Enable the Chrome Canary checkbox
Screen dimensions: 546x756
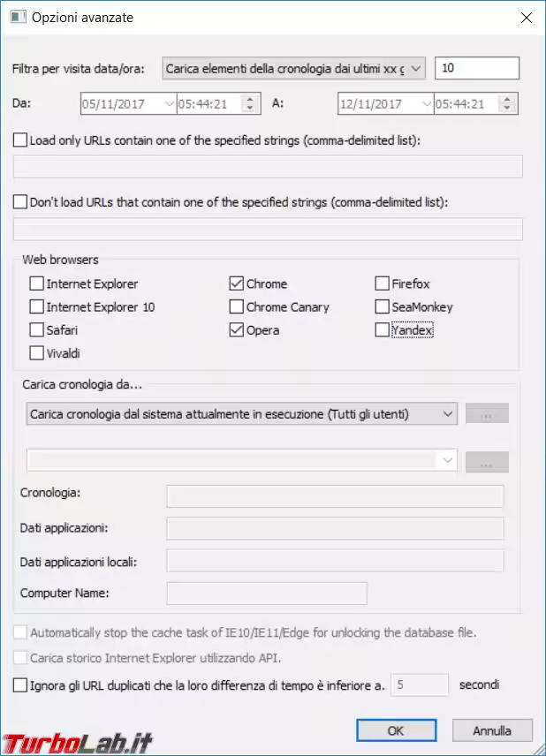click(237, 307)
